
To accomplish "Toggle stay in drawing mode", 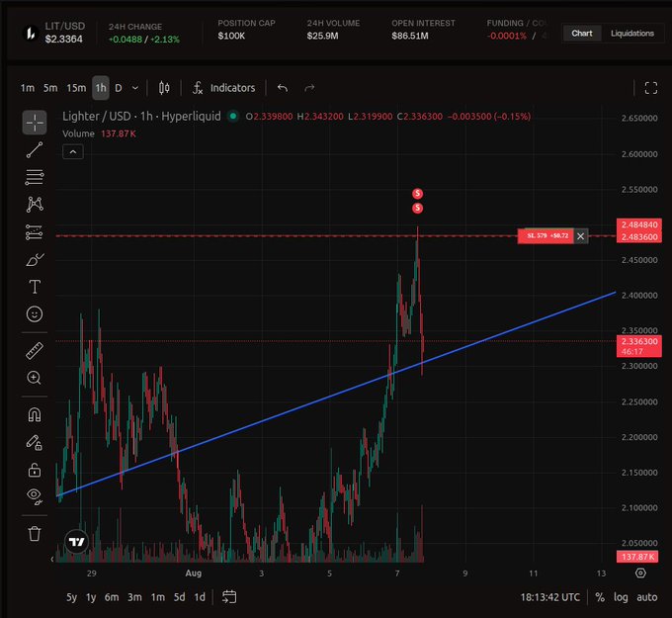I will pyautogui.click(x=35, y=442).
